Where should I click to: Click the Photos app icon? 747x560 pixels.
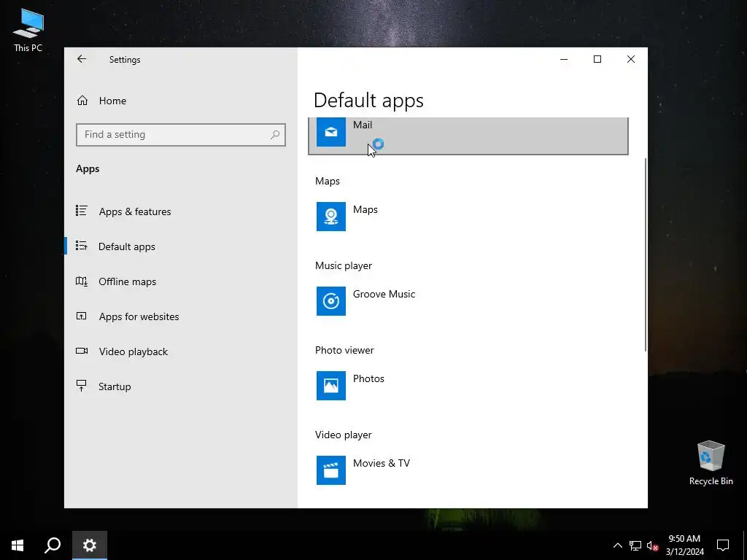tap(330, 386)
